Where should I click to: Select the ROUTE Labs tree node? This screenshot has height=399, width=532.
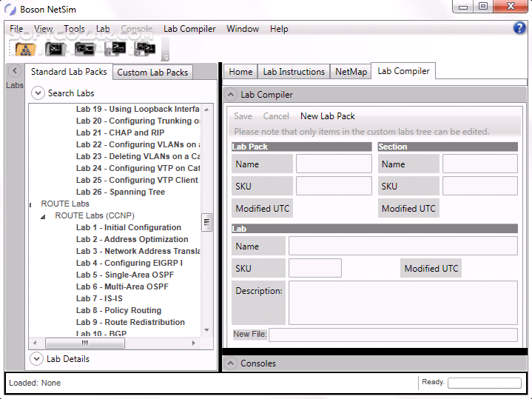65,204
